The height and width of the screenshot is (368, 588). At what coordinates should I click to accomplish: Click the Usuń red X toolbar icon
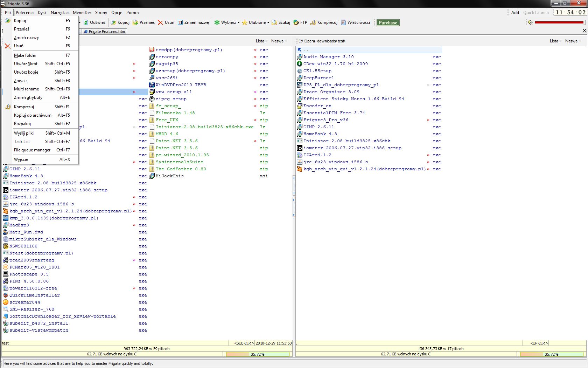coord(161,22)
